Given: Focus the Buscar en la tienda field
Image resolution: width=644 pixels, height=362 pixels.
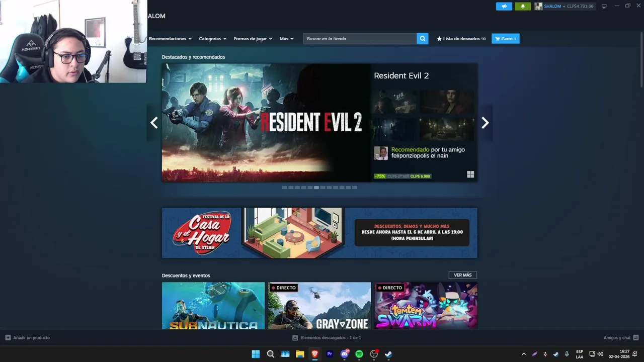Looking at the screenshot, I should click(x=360, y=39).
